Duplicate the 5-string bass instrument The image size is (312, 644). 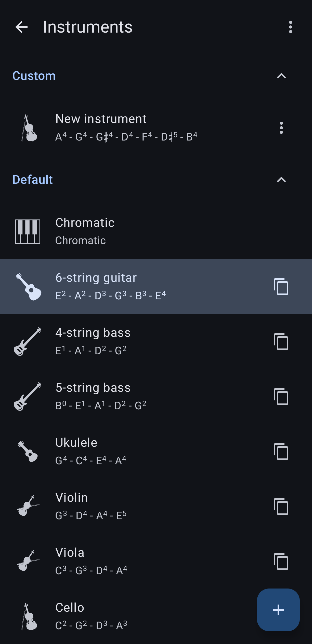[281, 397]
